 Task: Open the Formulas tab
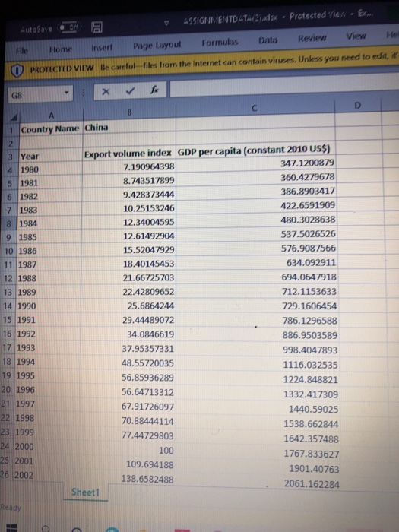click(x=220, y=43)
